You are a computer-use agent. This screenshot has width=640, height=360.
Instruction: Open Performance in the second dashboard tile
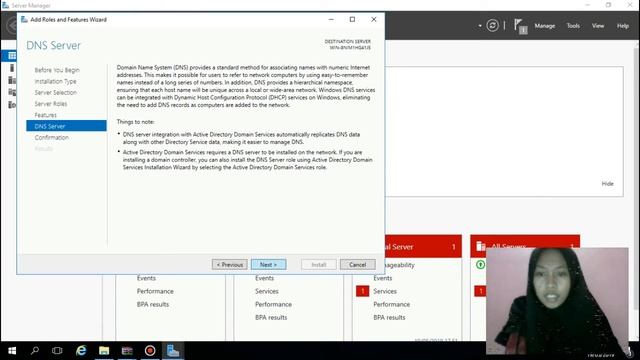click(x=273, y=304)
